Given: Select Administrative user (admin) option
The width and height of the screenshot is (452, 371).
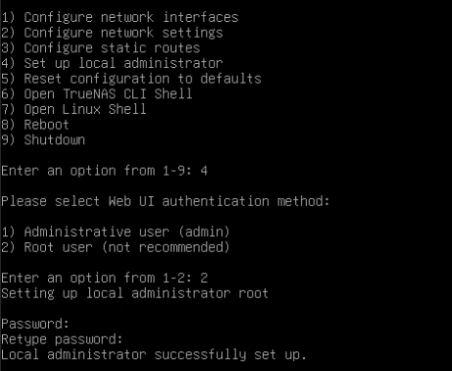Looking at the screenshot, I should pyautogui.click(x=116, y=232).
